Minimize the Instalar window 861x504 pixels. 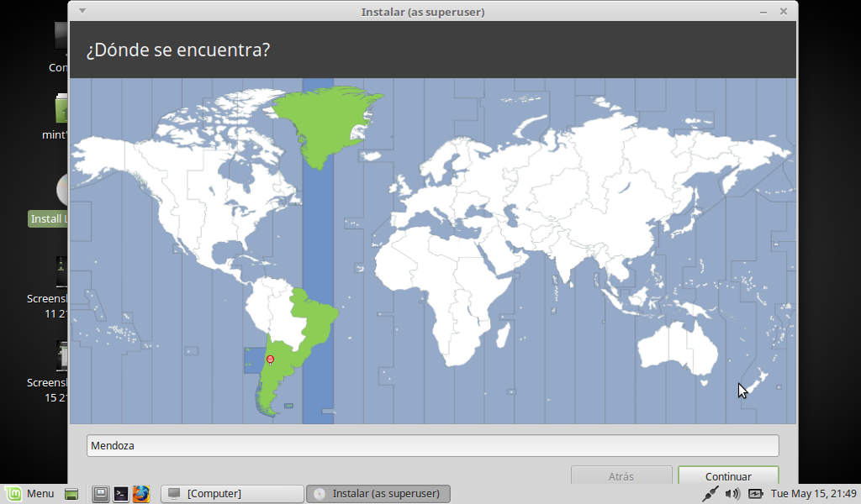click(763, 12)
